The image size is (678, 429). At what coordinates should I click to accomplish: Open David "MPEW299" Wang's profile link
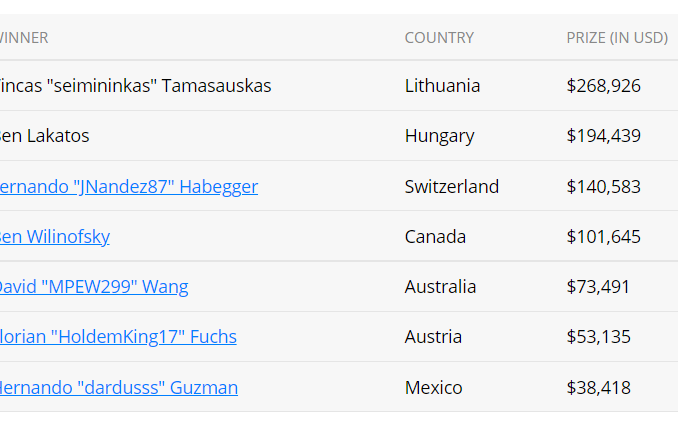(93, 286)
